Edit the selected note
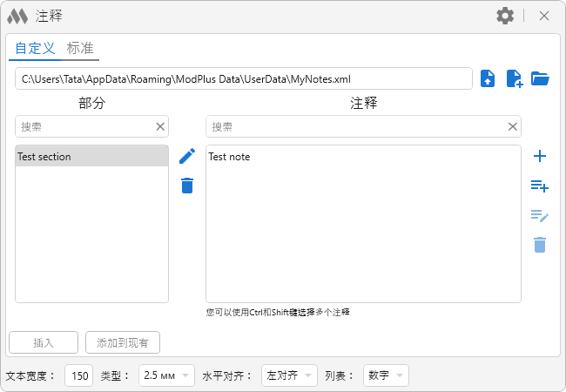 click(540, 215)
